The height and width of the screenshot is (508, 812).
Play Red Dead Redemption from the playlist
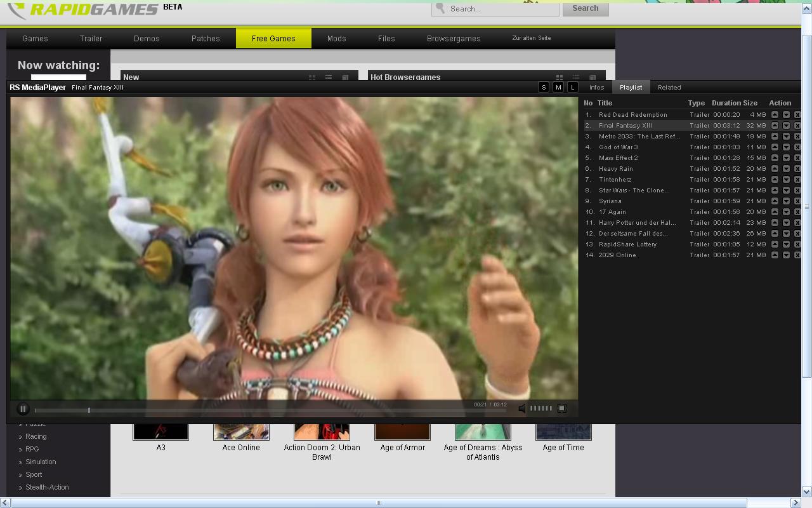(632, 115)
